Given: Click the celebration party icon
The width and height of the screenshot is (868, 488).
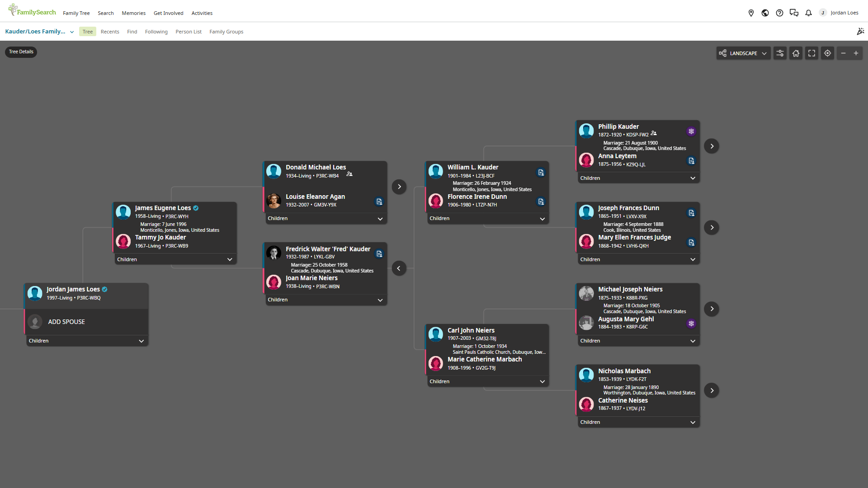Looking at the screenshot, I should pos(860,31).
